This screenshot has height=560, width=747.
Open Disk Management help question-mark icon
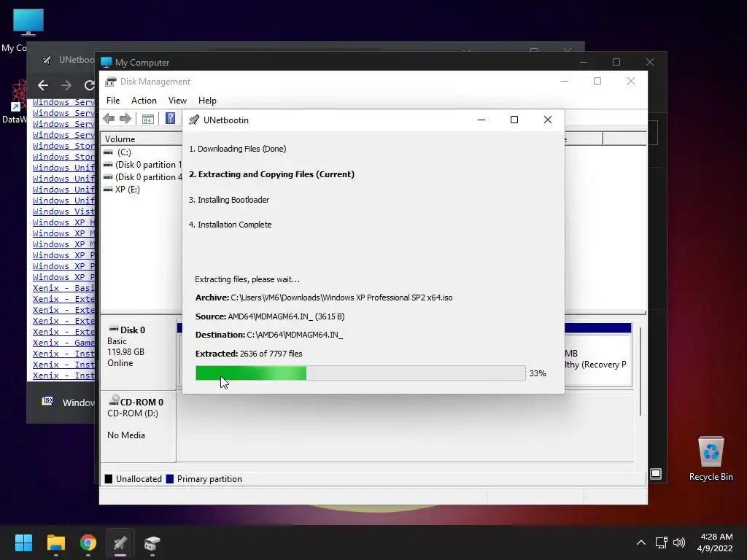pyautogui.click(x=170, y=118)
